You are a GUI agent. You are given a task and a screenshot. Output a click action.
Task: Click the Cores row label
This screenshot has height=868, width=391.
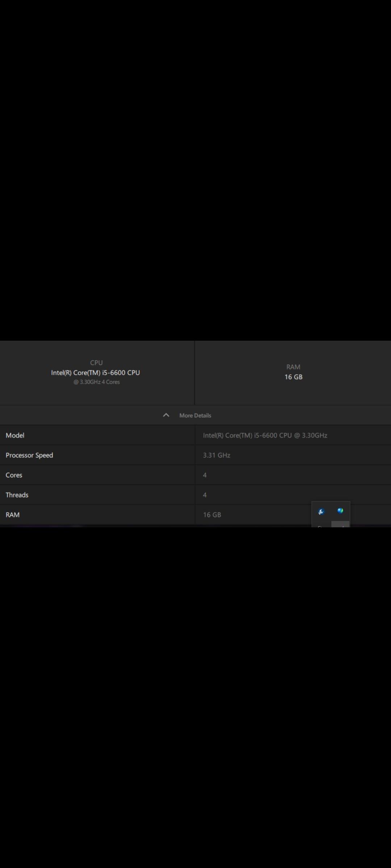[x=14, y=475]
